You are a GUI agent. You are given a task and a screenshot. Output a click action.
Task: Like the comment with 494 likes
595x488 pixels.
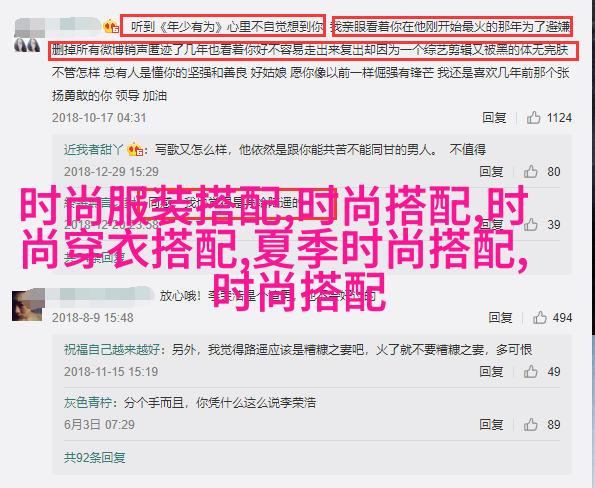click(x=539, y=317)
